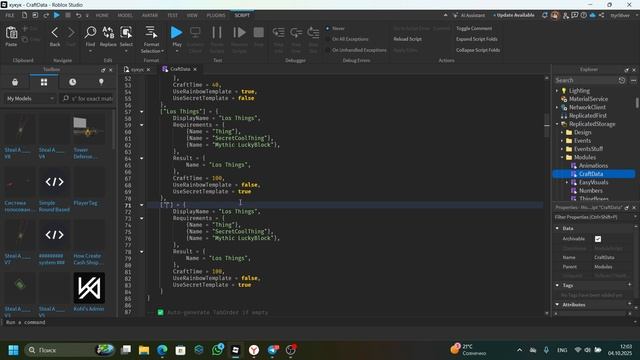
Task: Toggle the Archivable checkbox
Action: coord(598,239)
